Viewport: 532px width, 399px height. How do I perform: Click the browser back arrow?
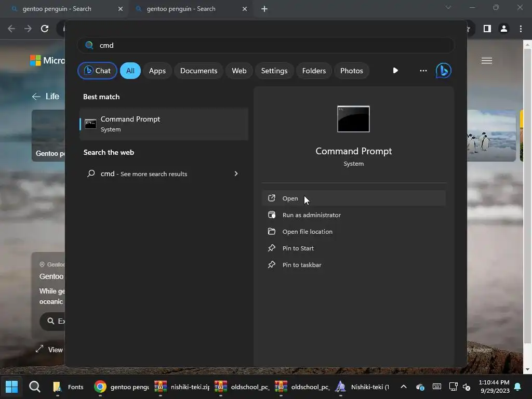click(11, 29)
